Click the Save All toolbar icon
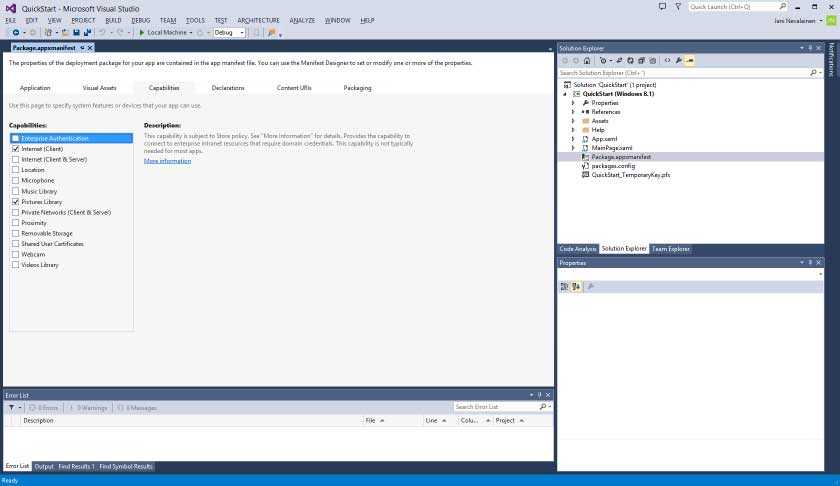840x486 pixels. click(x=87, y=33)
